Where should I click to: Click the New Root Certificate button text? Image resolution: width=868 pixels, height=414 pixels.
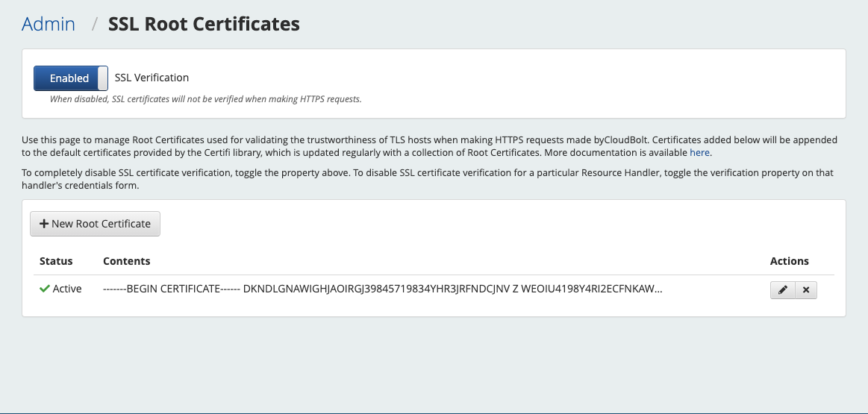click(x=101, y=224)
